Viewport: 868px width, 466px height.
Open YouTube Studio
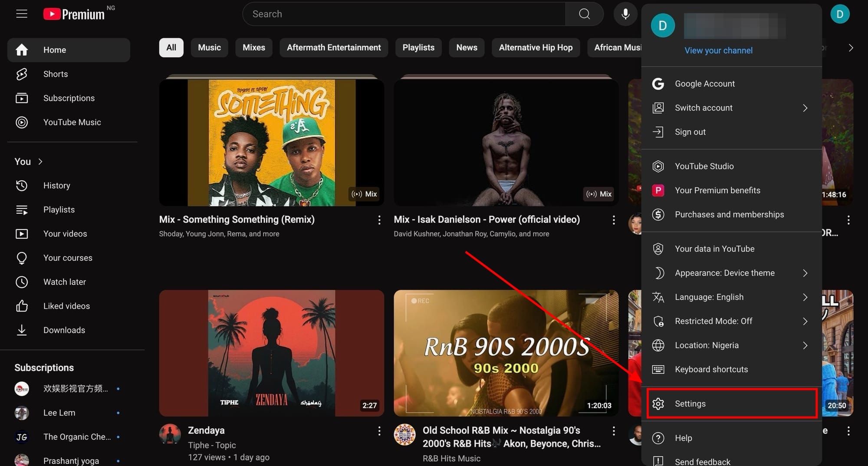[731, 166]
